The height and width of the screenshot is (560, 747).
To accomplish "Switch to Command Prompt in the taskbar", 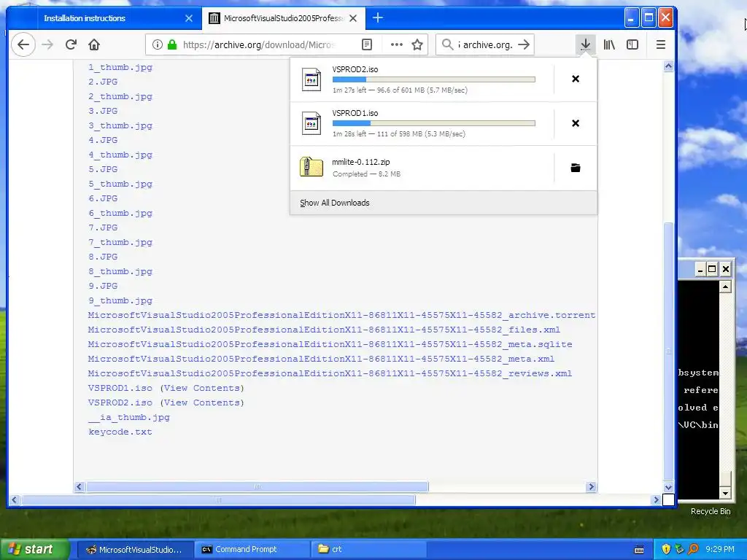I will tap(252, 550).
